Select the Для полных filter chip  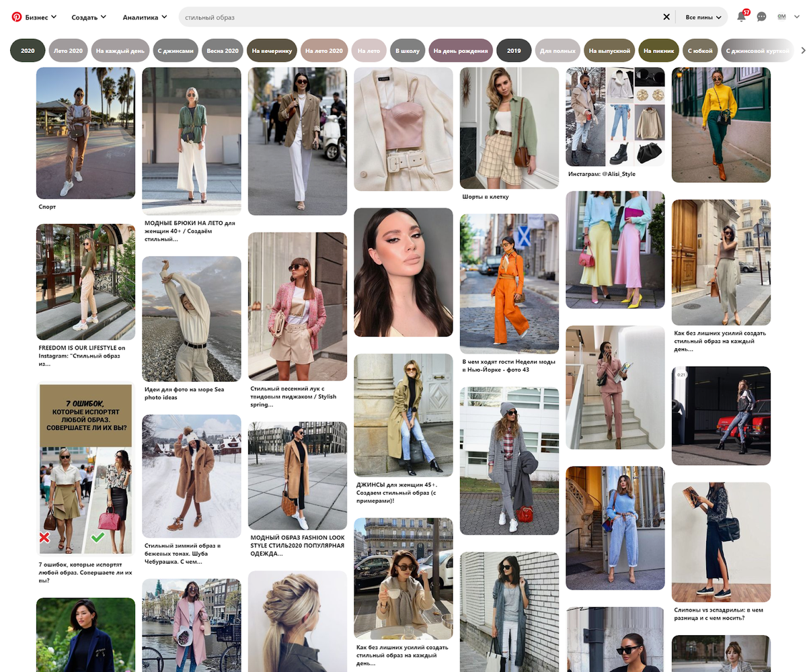[558, 50]
